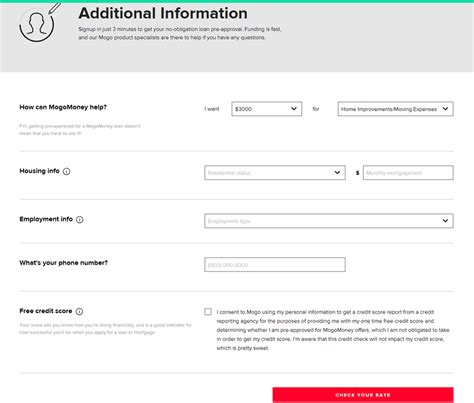Expand the Employment type dropdown
This screenshot has height=403, width=474.
pos(329,221)
